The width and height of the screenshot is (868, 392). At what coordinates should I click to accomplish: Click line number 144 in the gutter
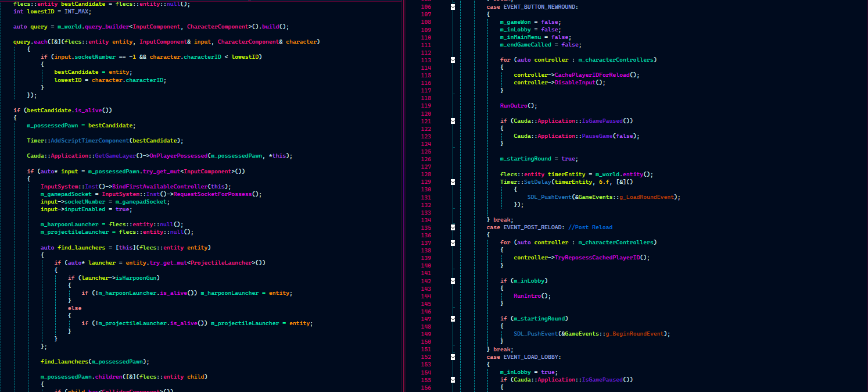tap(426, 296)
